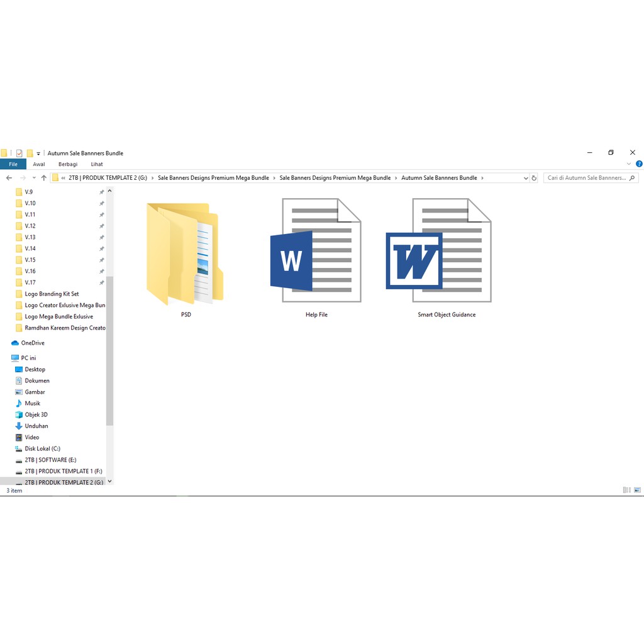Refresh the current folder view

(x=534, y=178)
